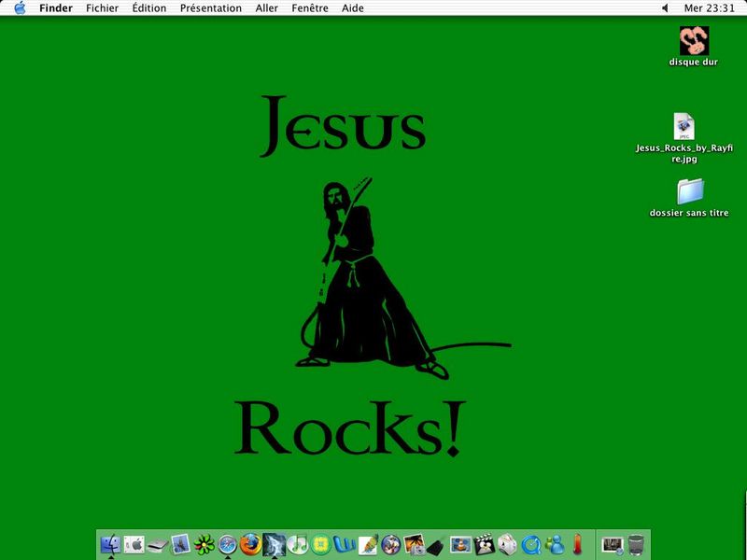This screenshot has width=747, height=560.
Task: Open the Présentation menu
Action: tap(211, 8)
